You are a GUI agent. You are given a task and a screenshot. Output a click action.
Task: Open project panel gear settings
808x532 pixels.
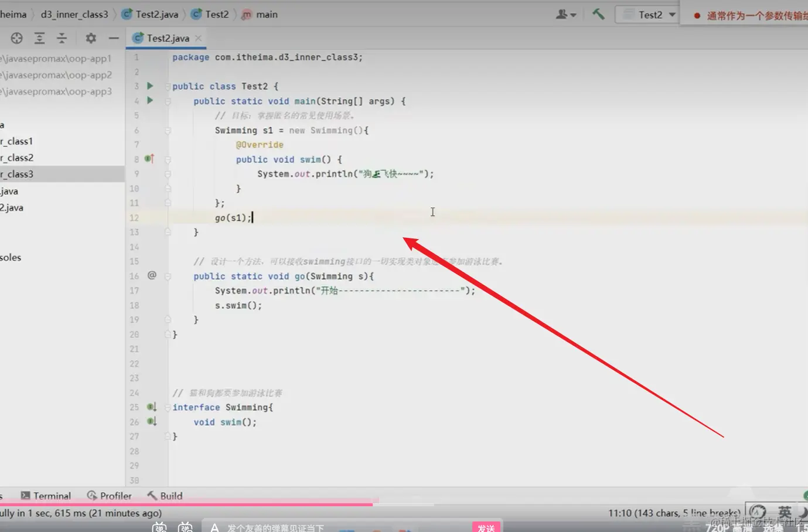coord(90,38)
